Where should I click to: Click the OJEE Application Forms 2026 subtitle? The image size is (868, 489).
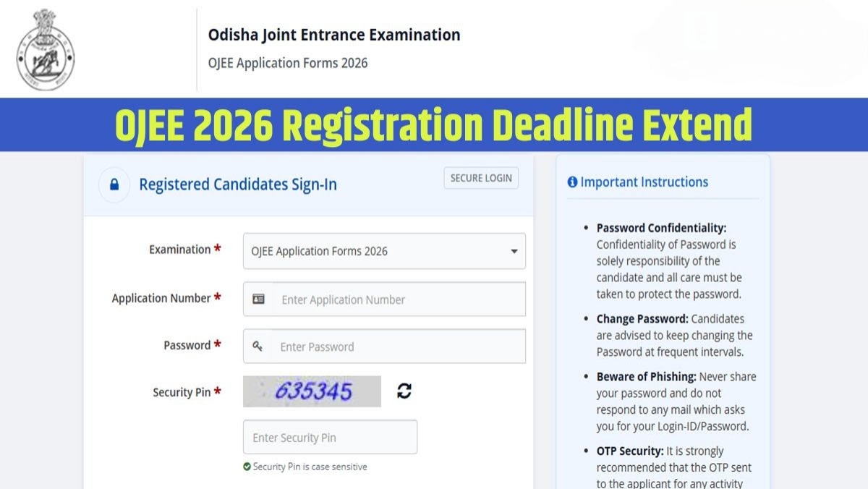coord(286,63)
